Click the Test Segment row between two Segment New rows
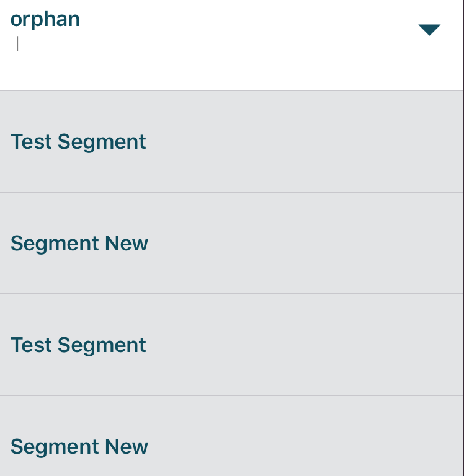Image resolution: width=464 pixels, height=476 pixels. click(79, 345)
